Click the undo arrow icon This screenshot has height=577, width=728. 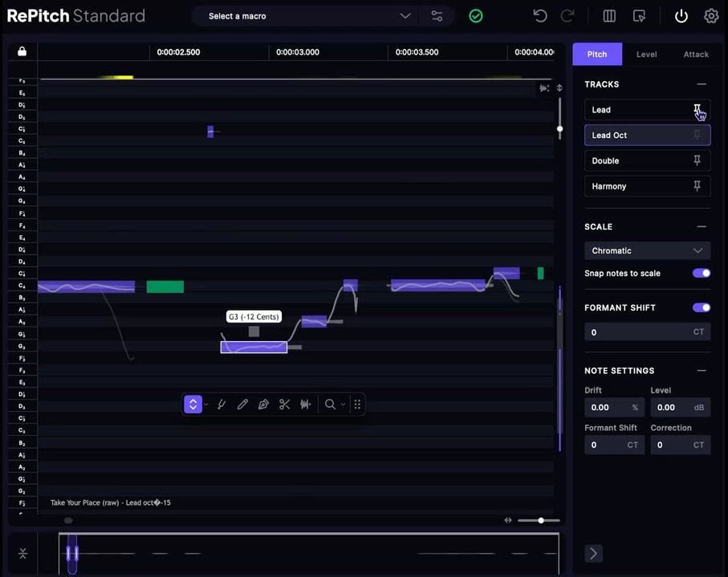pyautogui.click(x=540, y=16)
